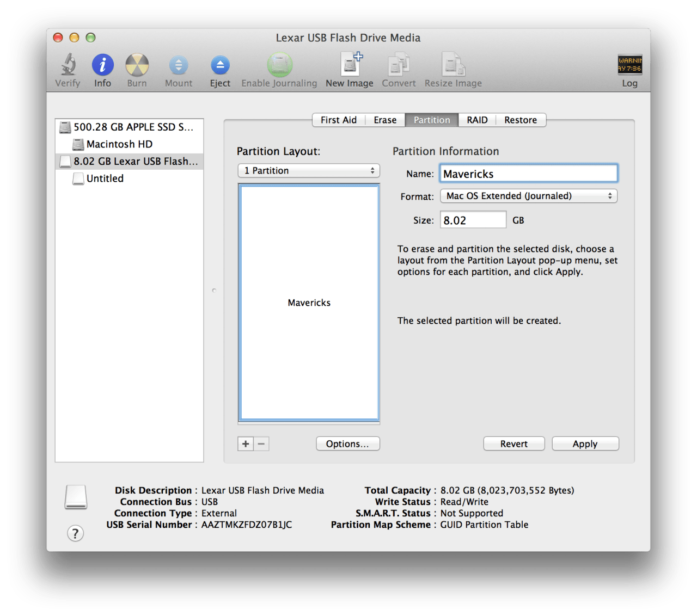The width and height of the screenshot is (697, 616).
Task: Click the Burn disc icon
Action: coord(137,65)
